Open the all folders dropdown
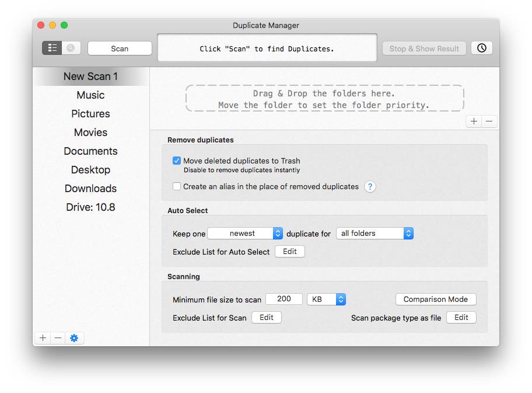 click(x=374, y=233)
